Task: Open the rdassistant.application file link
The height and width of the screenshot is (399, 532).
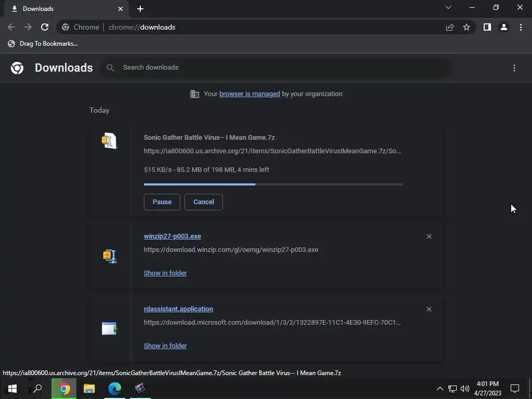Action: coord(179,309)
